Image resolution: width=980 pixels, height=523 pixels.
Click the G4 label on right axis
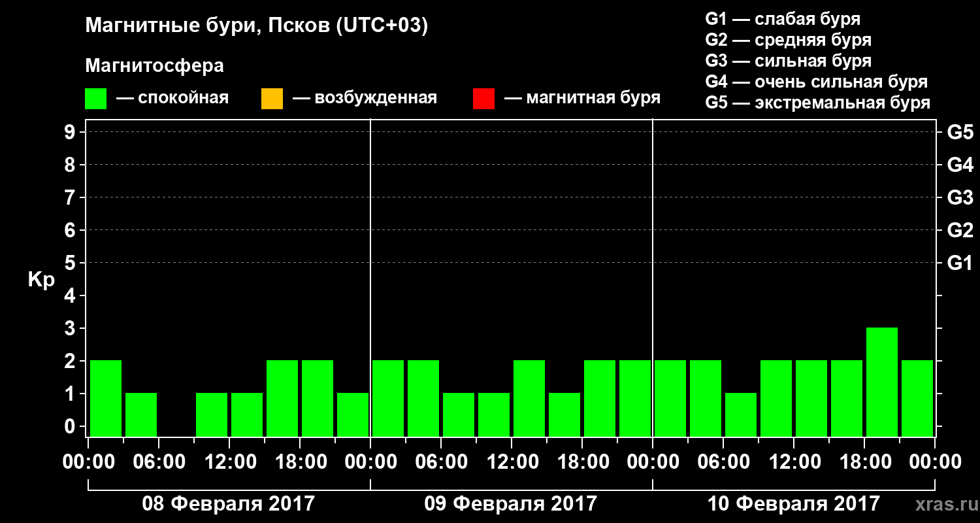pyautogui.click(x=960, y=165)
